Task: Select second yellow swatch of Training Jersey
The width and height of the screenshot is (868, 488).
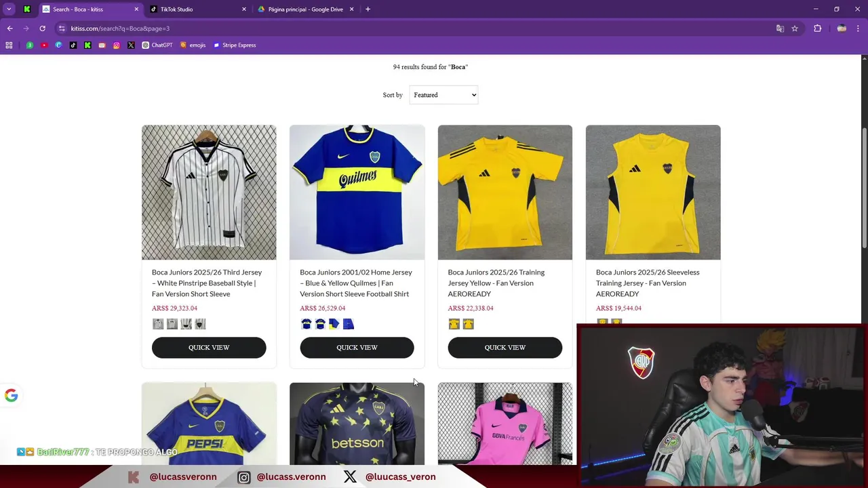Action: point(468,324)
